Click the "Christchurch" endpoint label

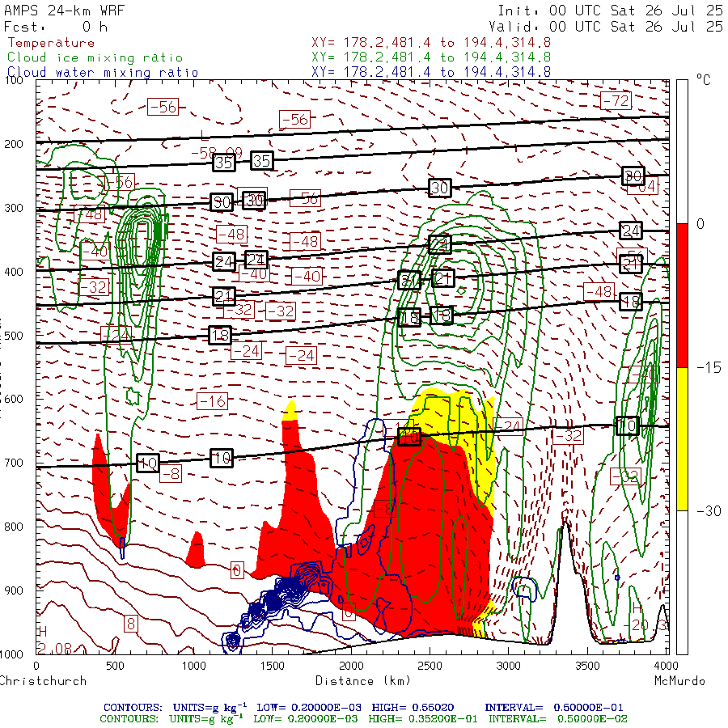(x=43, y=680)
